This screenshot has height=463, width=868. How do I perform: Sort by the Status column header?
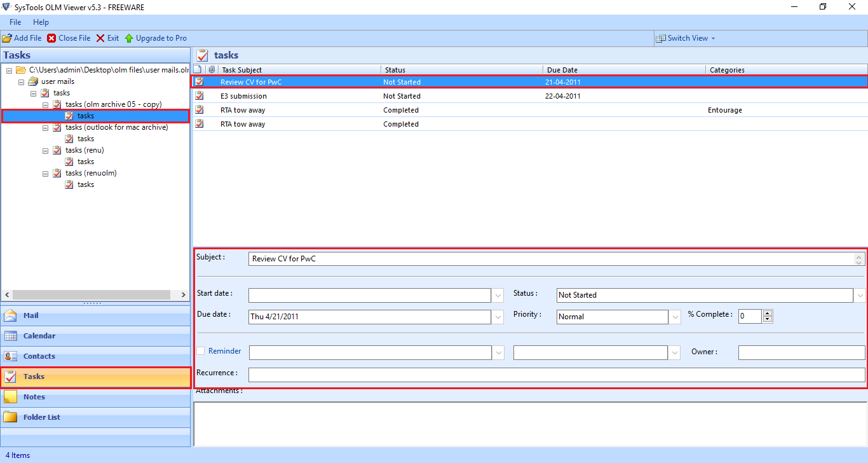(x=462, y=70)
